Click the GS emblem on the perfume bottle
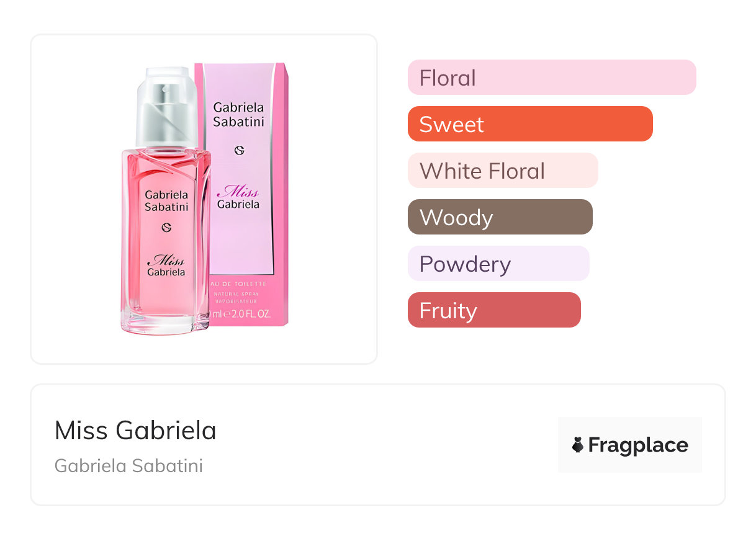The height and width of the screenshot is (536, 756). coord(166,228)
